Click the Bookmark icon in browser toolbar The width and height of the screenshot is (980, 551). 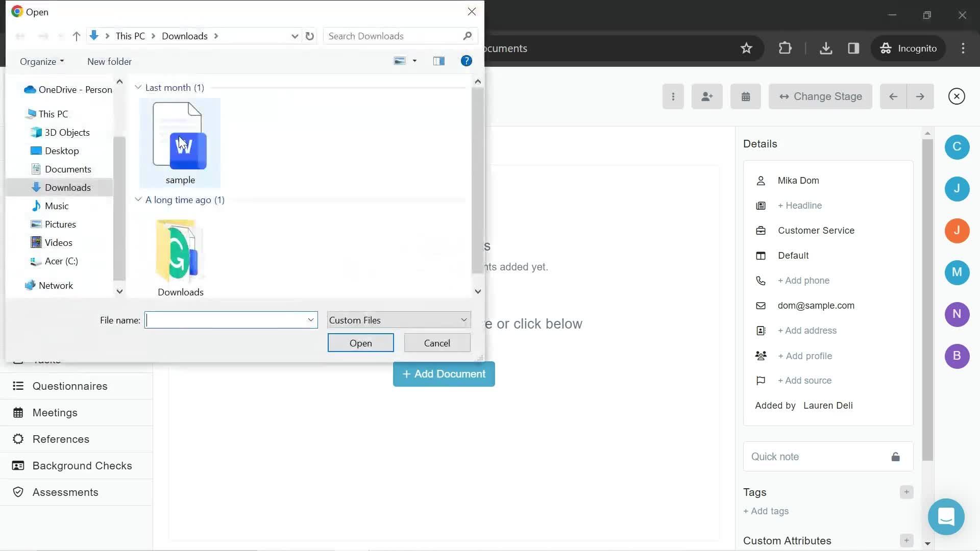click(x=746, y=48)
